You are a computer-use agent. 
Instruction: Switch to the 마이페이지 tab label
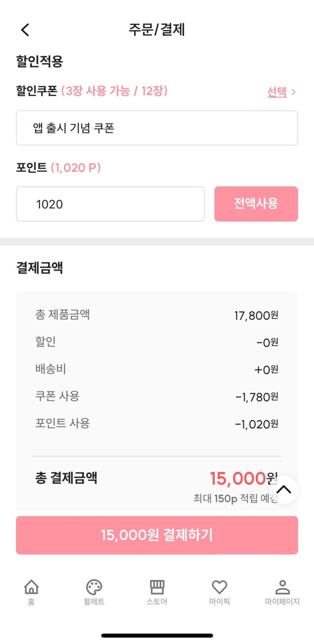282,602
